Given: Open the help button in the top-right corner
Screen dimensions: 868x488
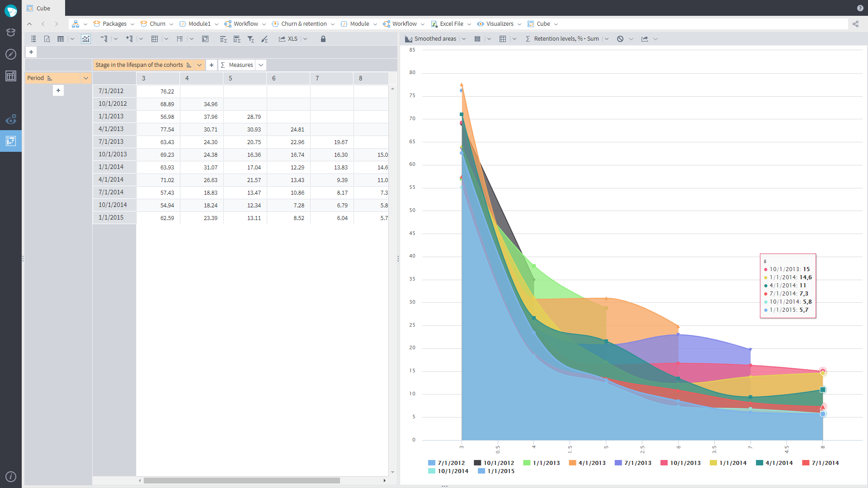Looking at the screenshot, I should (x=859, y=8).
